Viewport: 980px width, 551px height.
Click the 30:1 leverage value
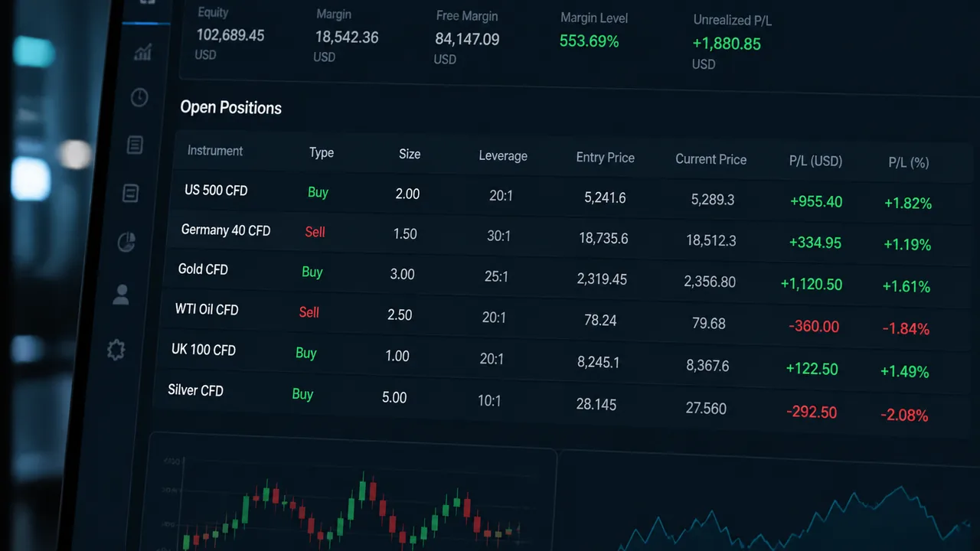[x=498, y=236]
